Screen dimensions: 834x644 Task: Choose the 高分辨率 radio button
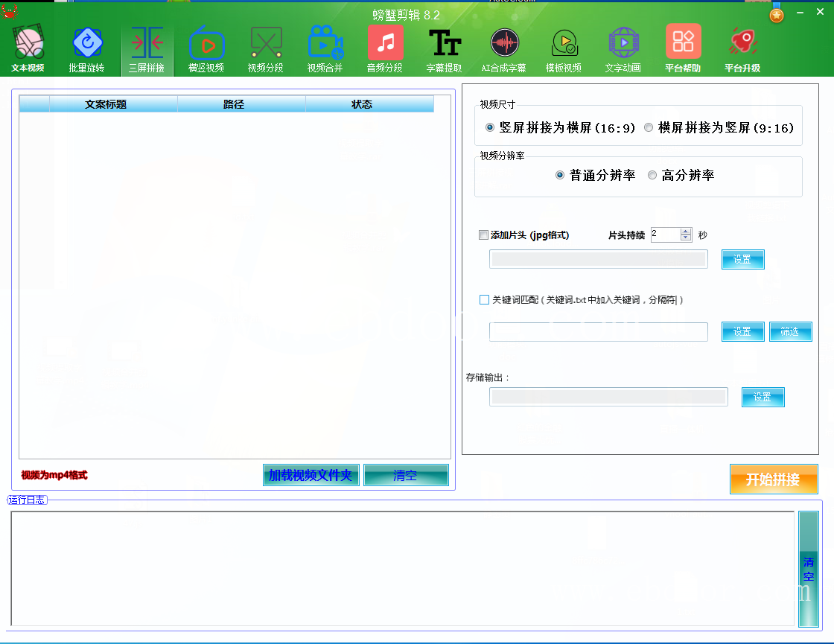point(652,176)
